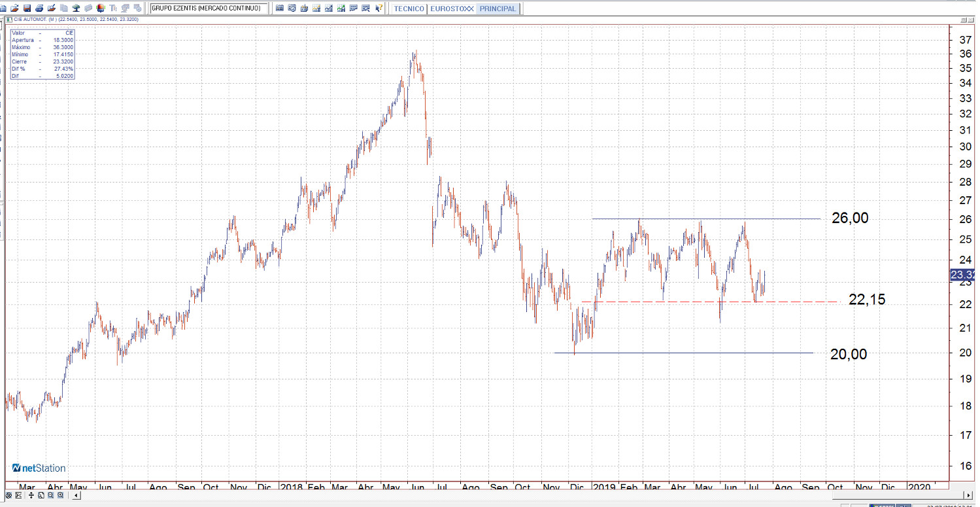Switch to the EUROSTOXX tab
Viewport: 980px width, 507px height.
coord(452,9)
